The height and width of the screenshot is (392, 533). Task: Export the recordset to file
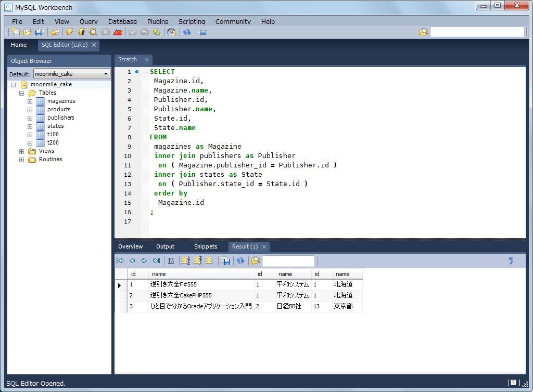point(225,261)
